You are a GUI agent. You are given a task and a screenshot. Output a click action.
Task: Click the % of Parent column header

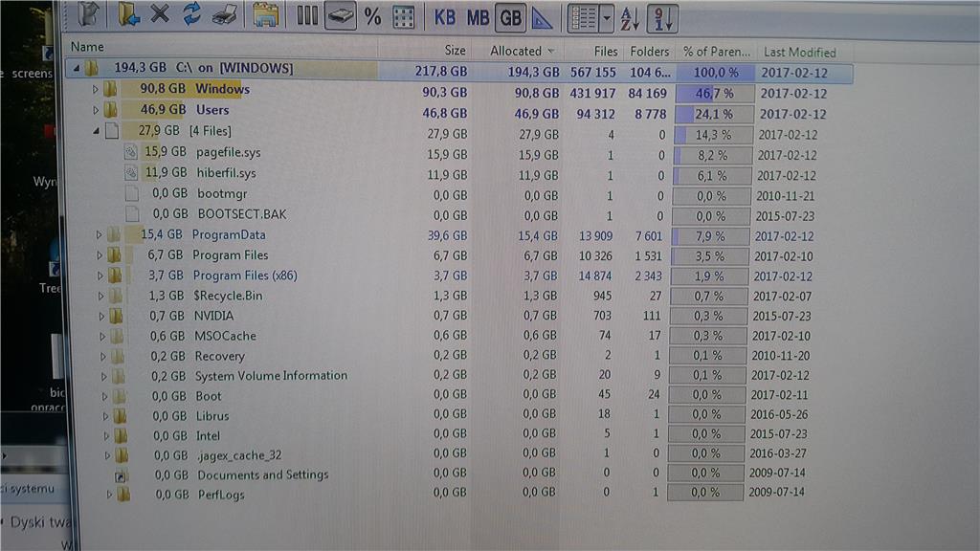coord(716,52)
